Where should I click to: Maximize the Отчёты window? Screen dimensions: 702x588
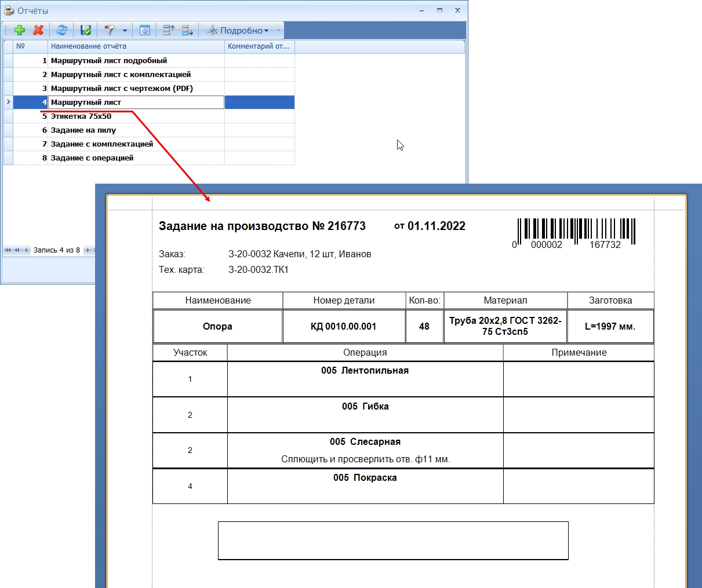coord(440,10)
